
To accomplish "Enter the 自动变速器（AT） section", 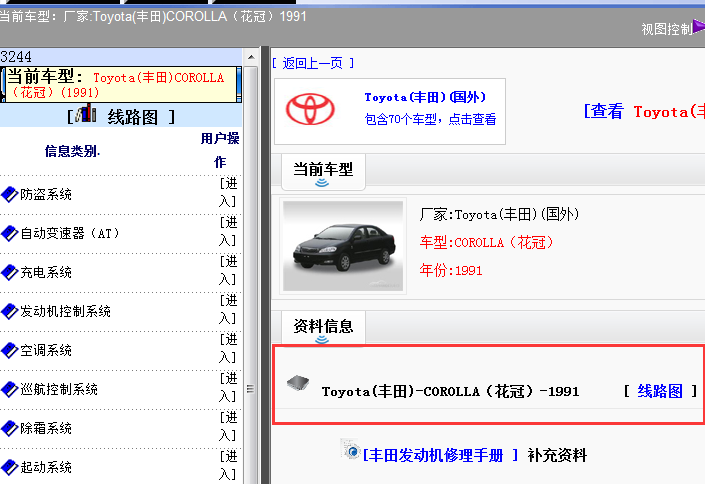I will pyautogui.click(x=228, y=231).
